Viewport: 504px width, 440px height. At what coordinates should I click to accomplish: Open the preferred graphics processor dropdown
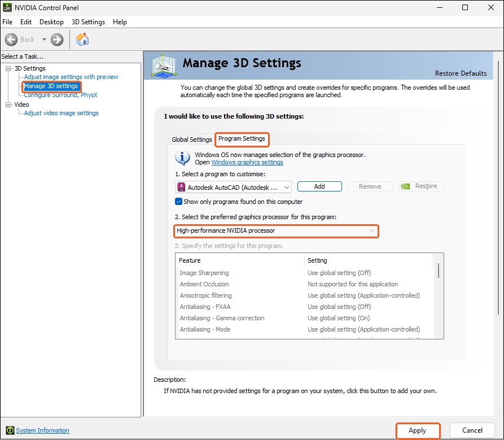tap(276, 231)
